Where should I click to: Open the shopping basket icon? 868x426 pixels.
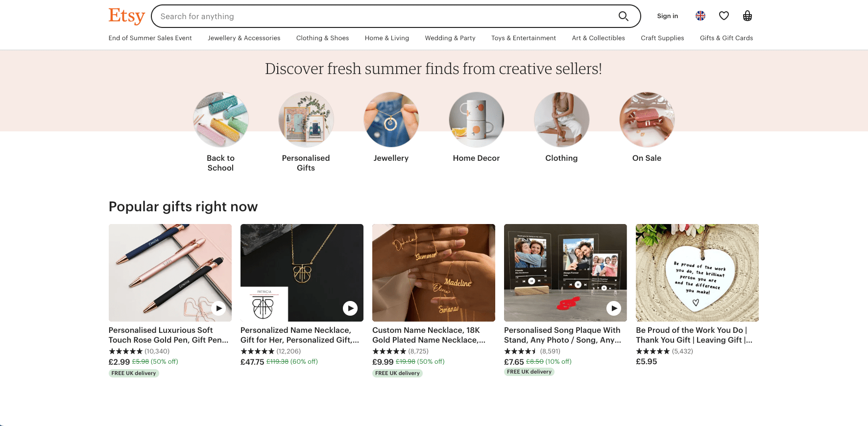tap(747, 16)
